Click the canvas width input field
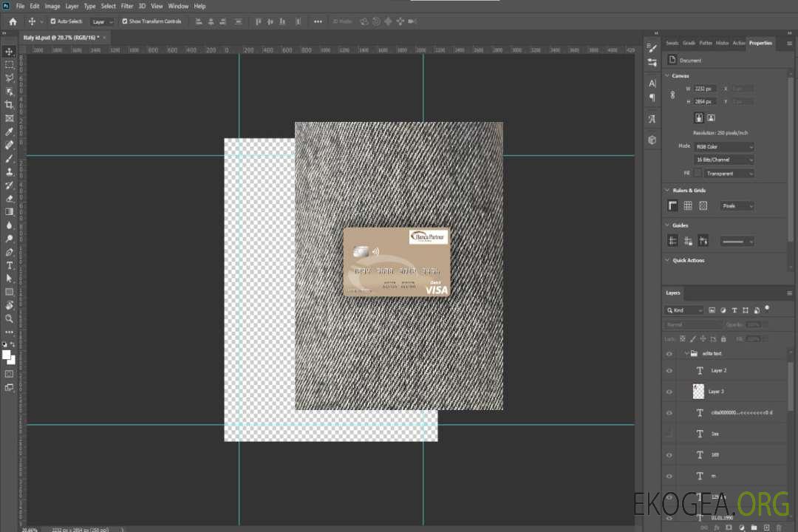Viewport: 798px width, 532px height. (705, 89)
